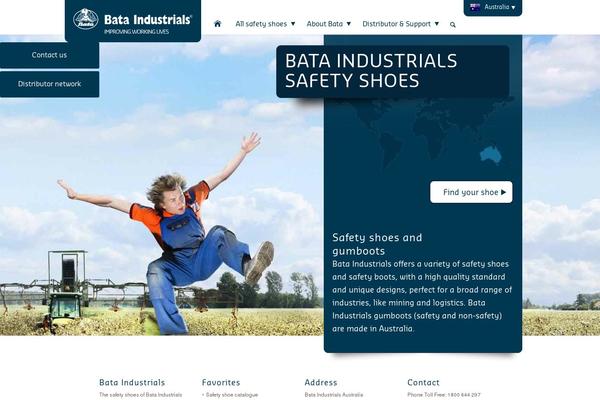Expand the Distributor & Support menu
This screenshot has width=600, height=400.
pos(401,24)
